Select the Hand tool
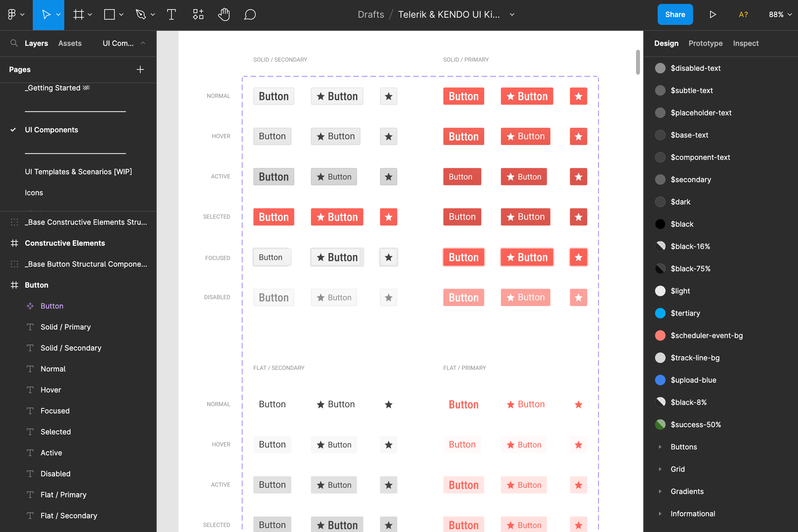The width and height of the screenshot is (798, 532). (x=224, y=14)
